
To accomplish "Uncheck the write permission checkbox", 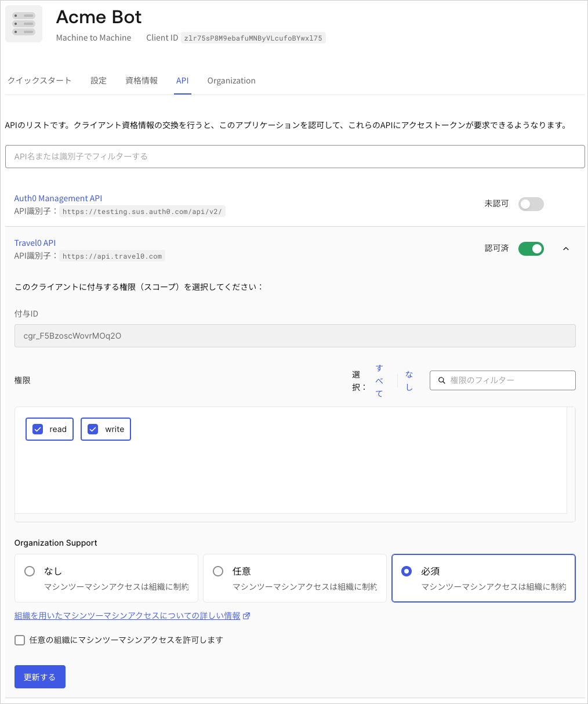I will [x=92, y=429].
